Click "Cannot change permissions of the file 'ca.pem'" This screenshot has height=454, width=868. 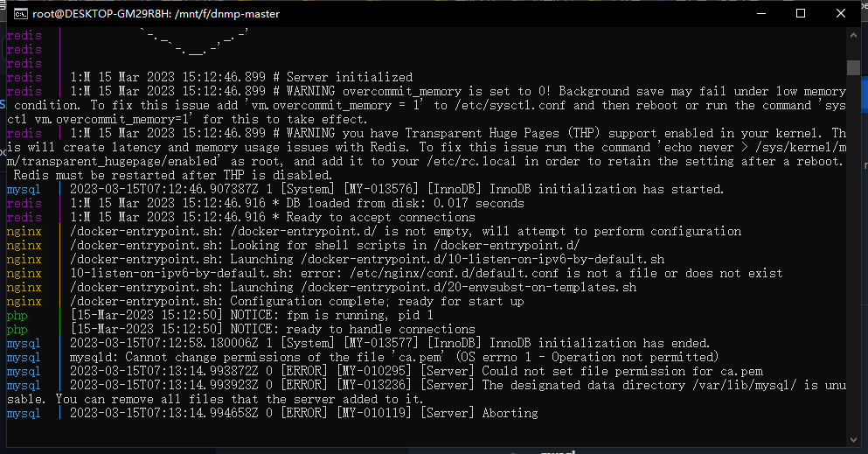pos(287,357)
